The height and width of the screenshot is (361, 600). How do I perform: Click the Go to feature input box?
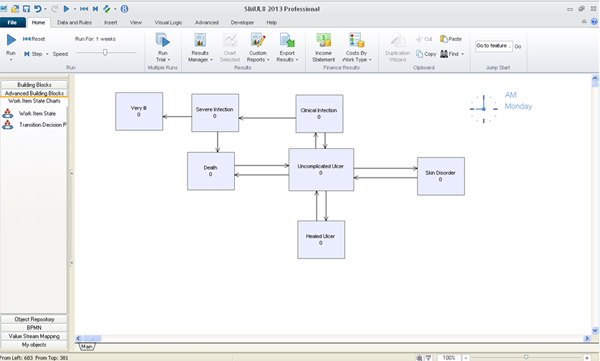494,46
